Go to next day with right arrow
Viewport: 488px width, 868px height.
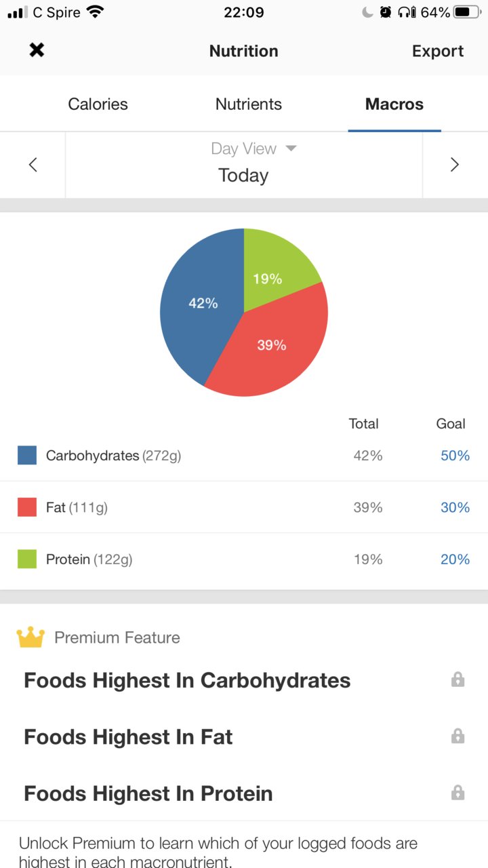point(455,165)
